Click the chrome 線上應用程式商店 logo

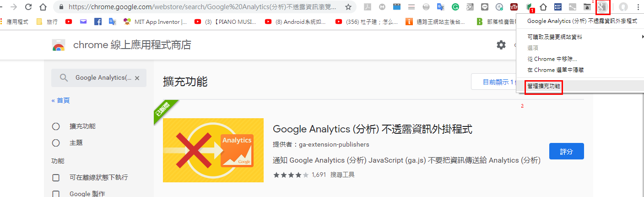pyautogui.click(x=121, y=45)
